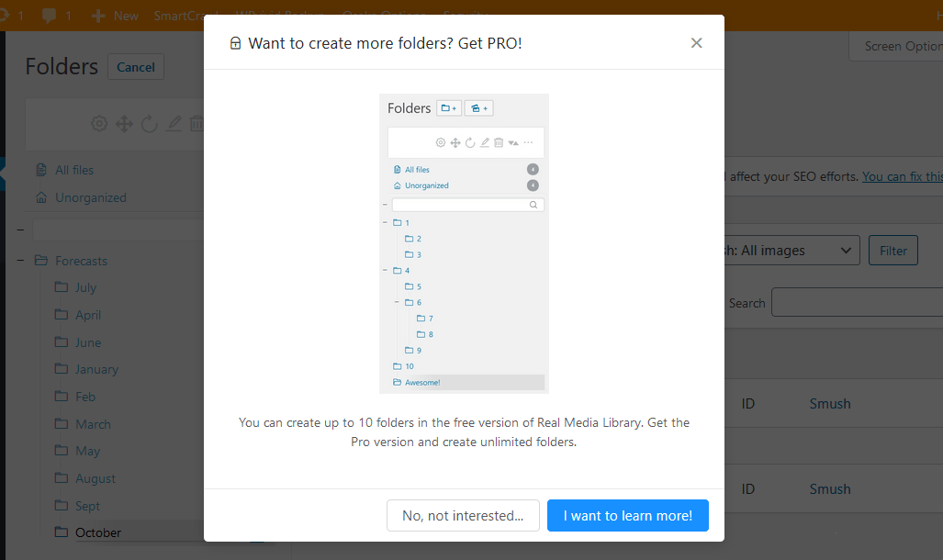Screen dimensions: 943x560
Task: Click the Unorganized home icon
Action: pos(41,197)
